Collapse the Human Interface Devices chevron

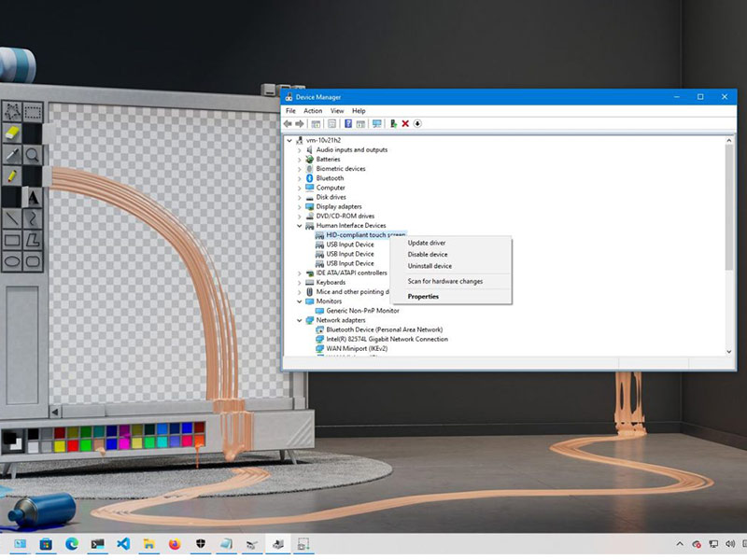299,226
